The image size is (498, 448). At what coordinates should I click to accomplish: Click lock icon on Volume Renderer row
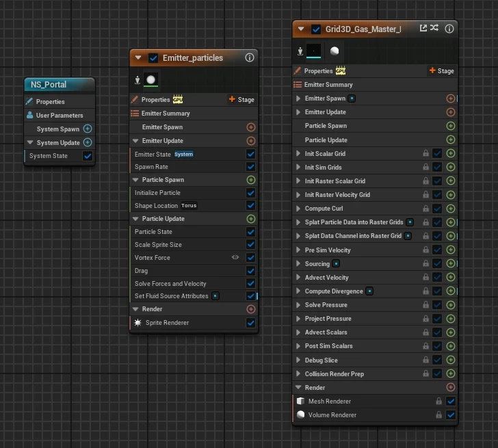tap(438, 414)
